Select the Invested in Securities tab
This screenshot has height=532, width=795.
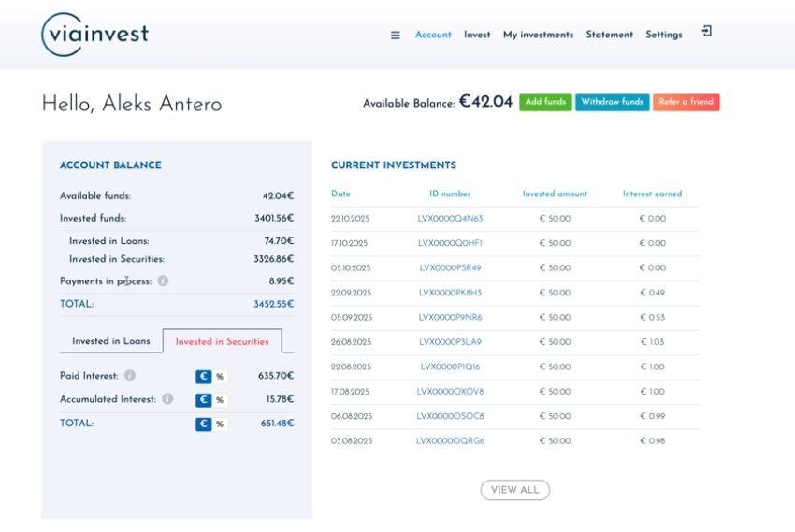222,341
